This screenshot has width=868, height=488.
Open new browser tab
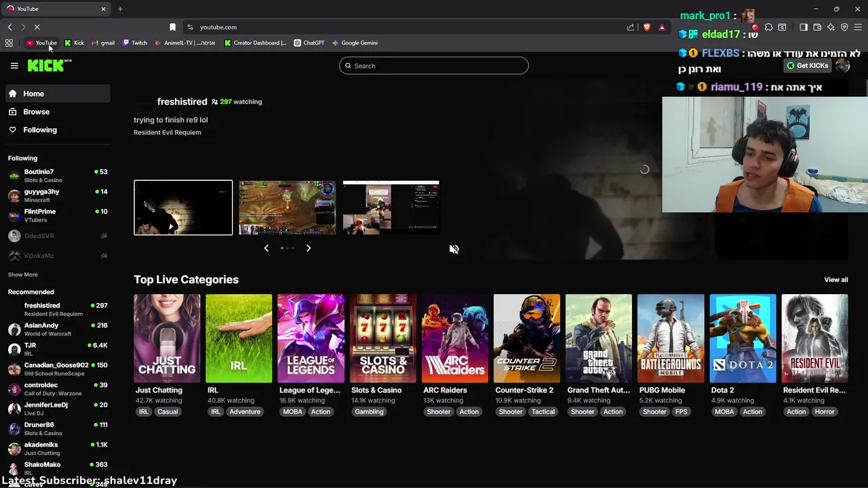pos(120,9)
